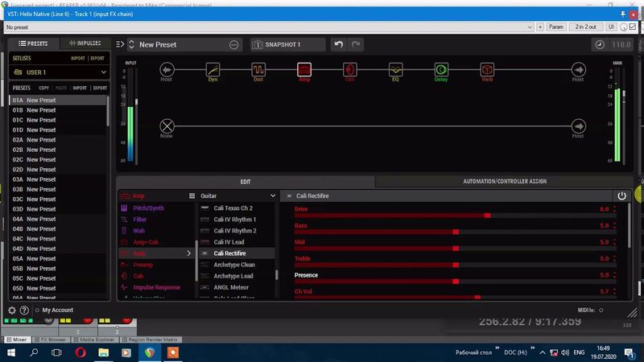Select the Snapshot 1 field
Screen dimensions: 644x362
tap(288, 44)
